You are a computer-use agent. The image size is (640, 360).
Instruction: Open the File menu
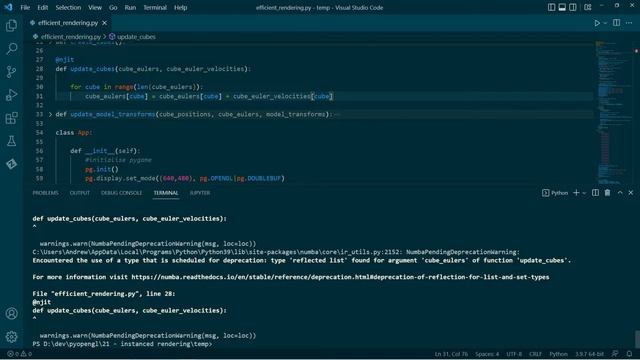(x=25, y=7)
